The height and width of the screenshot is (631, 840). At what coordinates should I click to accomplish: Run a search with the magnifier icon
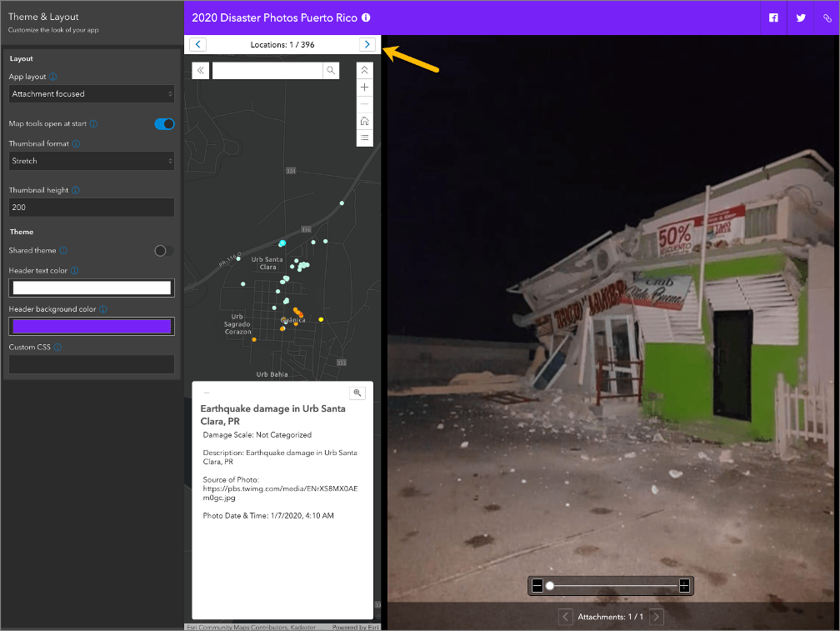tap(331, 70)
